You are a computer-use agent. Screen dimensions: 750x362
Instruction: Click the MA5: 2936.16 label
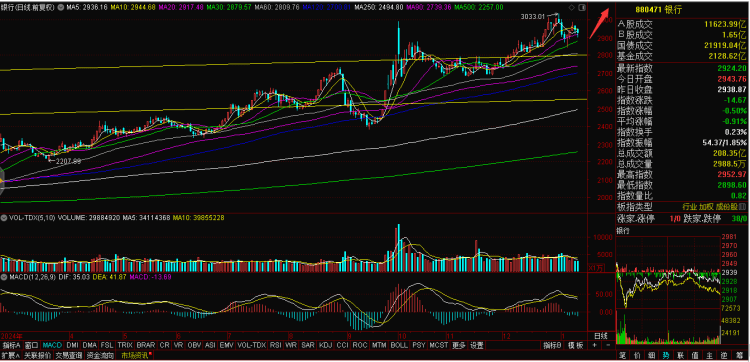(x=86, y=8)
